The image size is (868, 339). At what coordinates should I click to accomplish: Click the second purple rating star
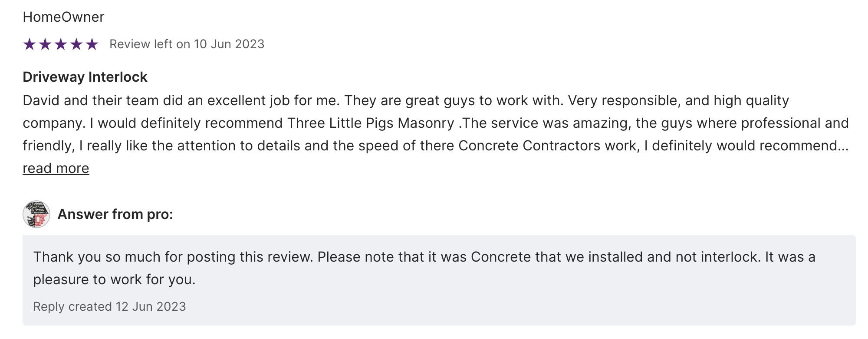pos(45,44)
